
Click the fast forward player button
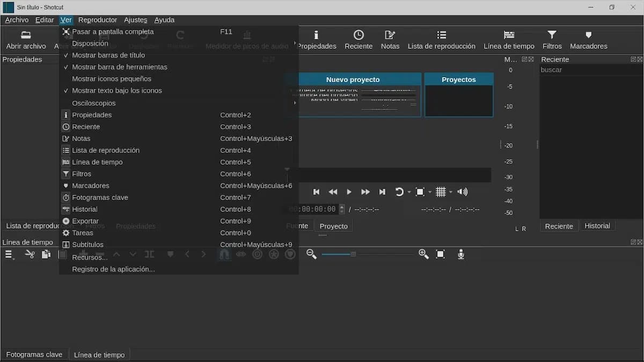point(365,192)
